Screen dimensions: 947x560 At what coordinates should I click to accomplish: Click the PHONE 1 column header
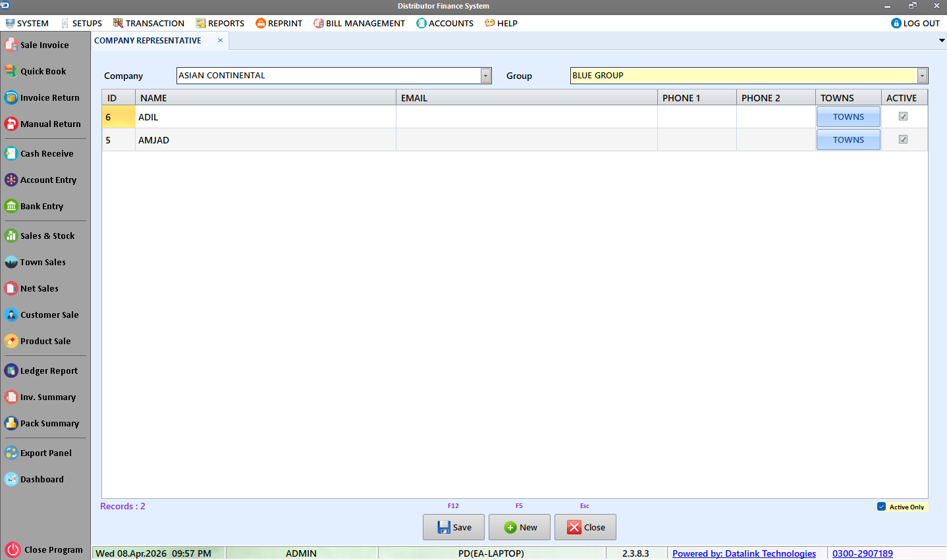(x=697, y=98)
